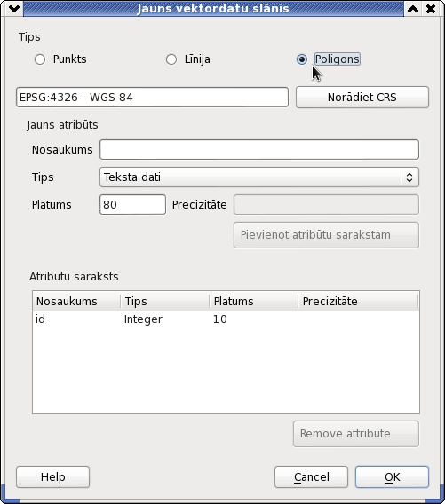
Task: Select the id attribute row
Action: click(x=226, y=319)
